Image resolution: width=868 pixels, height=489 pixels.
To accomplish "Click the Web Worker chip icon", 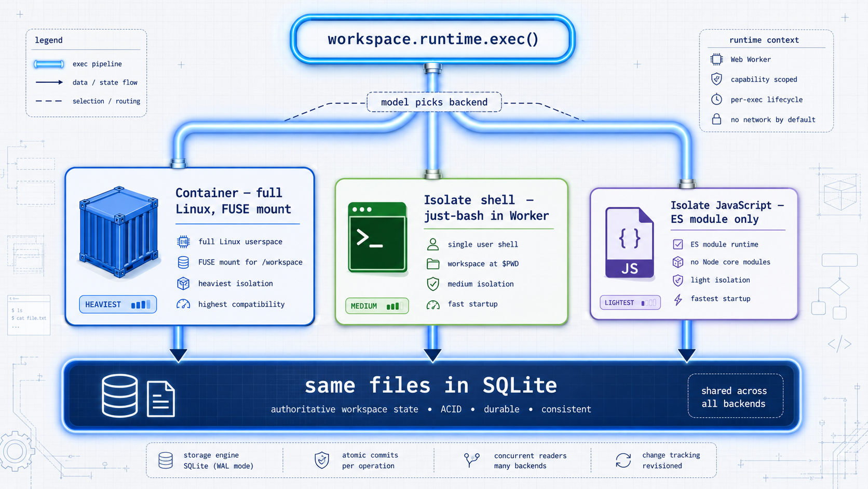I will [716, 59].
